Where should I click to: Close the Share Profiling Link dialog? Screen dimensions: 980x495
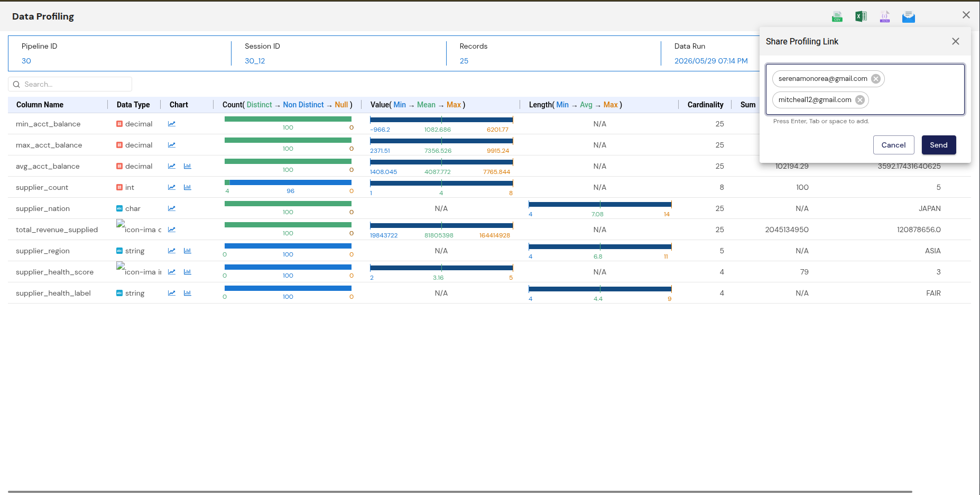point(956,41)
